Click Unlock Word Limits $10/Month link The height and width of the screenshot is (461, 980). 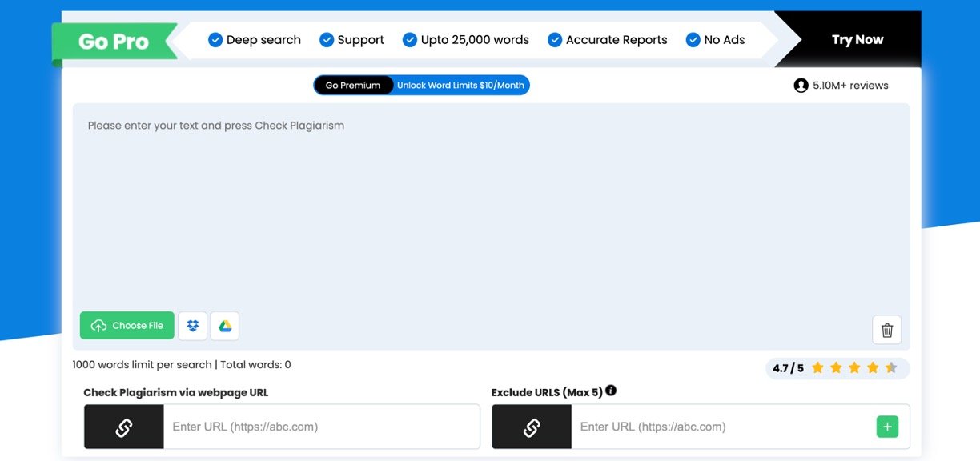tap(460, 86)
